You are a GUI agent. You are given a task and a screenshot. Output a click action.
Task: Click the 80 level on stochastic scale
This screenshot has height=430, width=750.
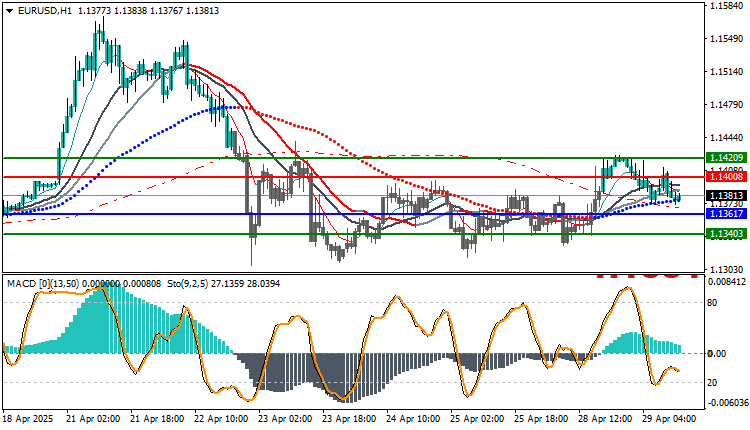coord(712,303)
